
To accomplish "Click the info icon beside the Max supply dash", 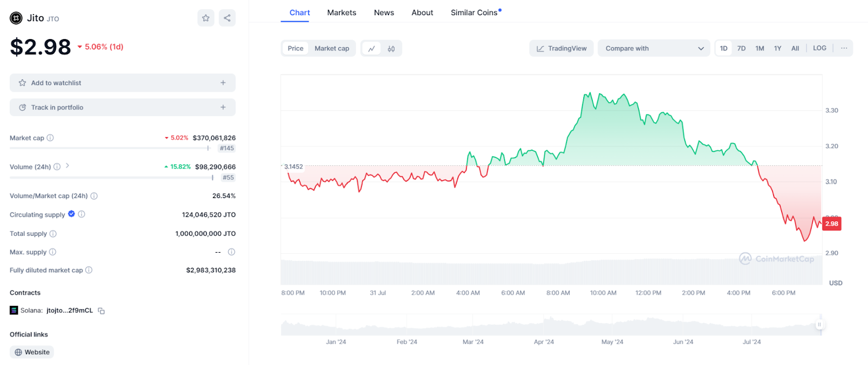I will tap(232, 252).
